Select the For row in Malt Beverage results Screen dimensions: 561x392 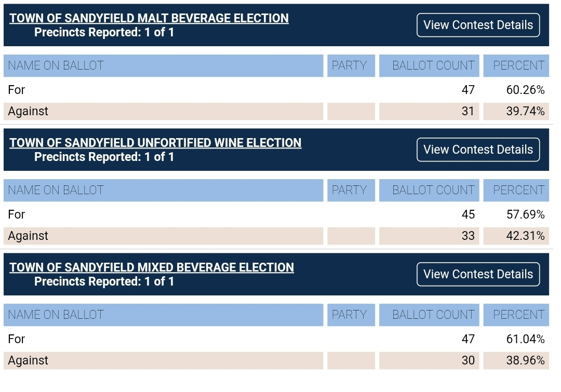[17, 90]
